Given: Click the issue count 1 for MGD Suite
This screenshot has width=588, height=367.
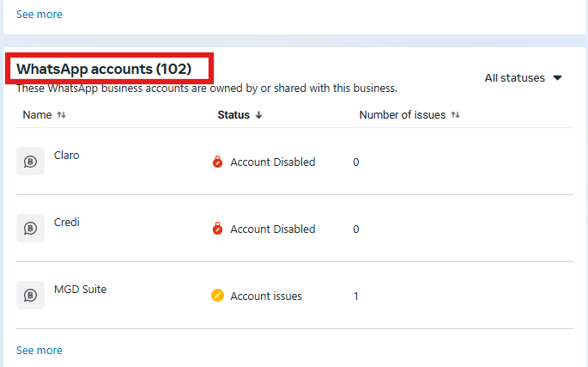Looking at the screenshot, I should (x=356, y=296).
